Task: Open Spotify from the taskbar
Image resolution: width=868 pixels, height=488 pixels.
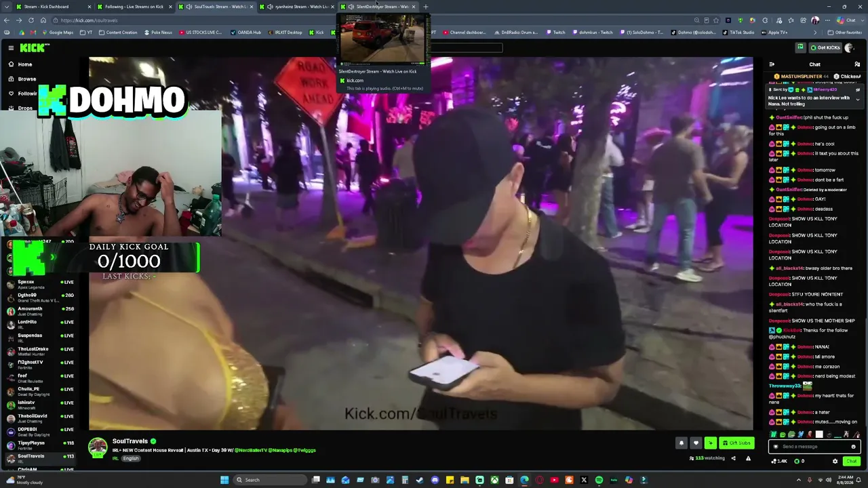Action: pyautogui.click(x=599, y=480)
